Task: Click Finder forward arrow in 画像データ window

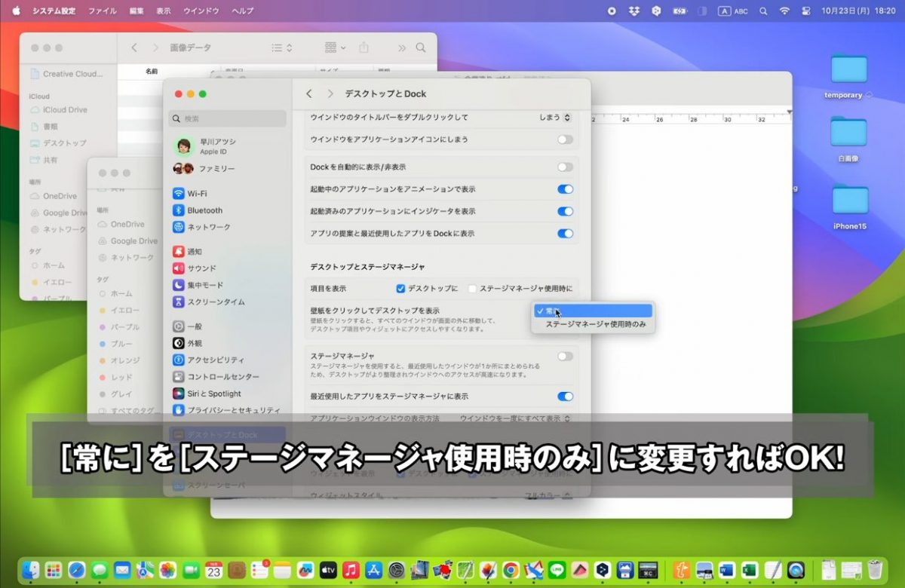Action: tap(155, 47)
